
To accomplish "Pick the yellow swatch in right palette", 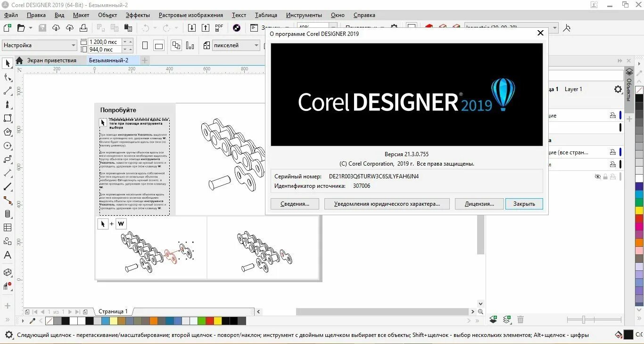I will coord(639,210).
